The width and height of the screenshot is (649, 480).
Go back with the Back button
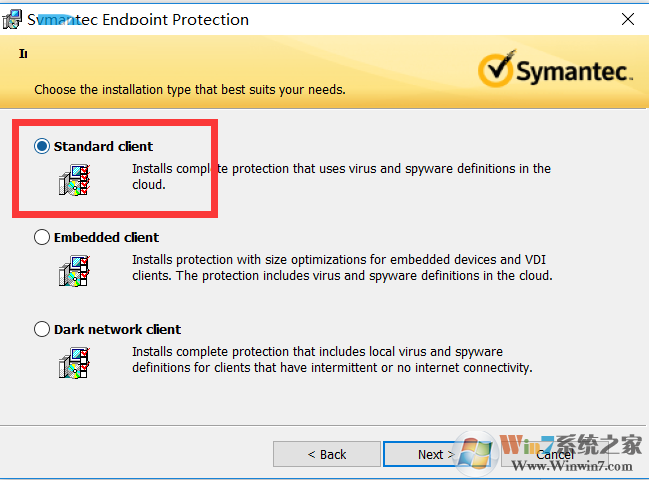click(x=326, y=454)
